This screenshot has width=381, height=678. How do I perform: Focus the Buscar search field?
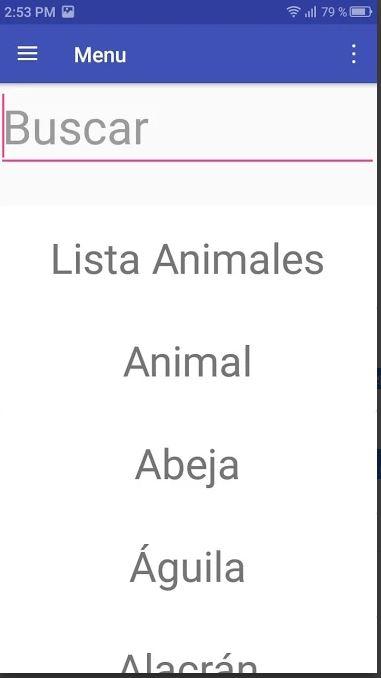(x=187, y=128)
